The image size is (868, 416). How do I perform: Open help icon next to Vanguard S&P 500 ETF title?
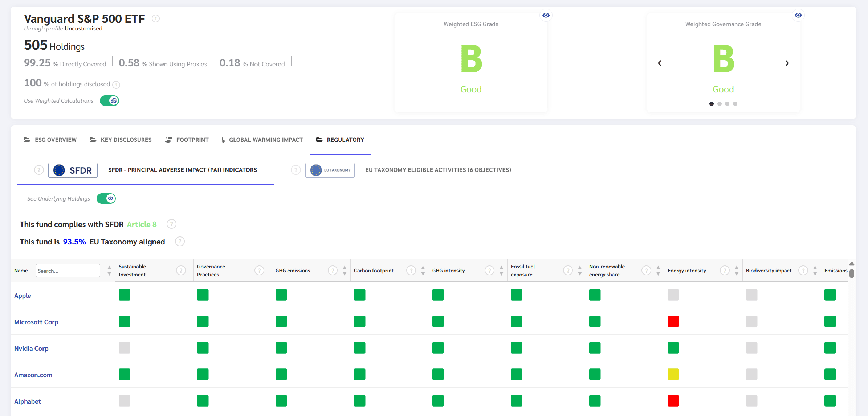156,18
